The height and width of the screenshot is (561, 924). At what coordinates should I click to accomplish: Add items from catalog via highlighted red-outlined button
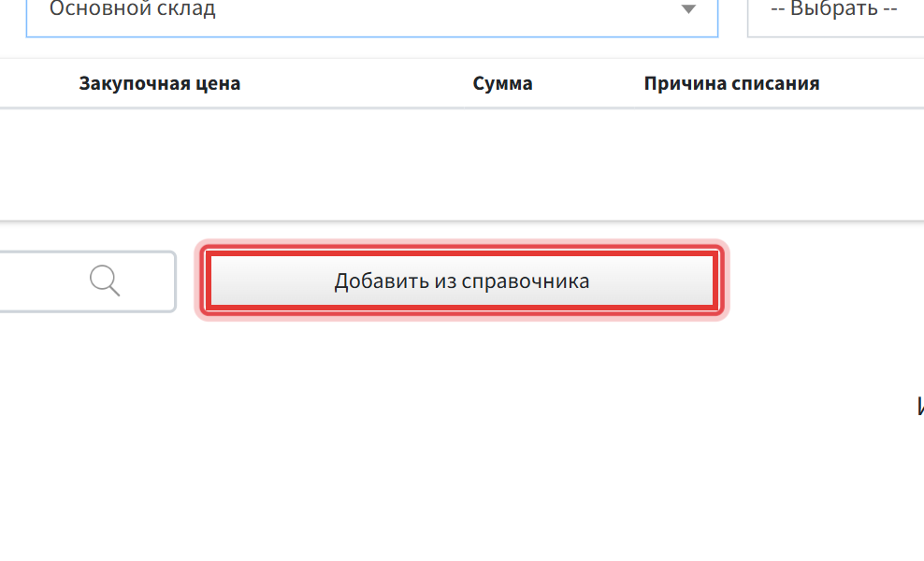click(x=462, y=280)
